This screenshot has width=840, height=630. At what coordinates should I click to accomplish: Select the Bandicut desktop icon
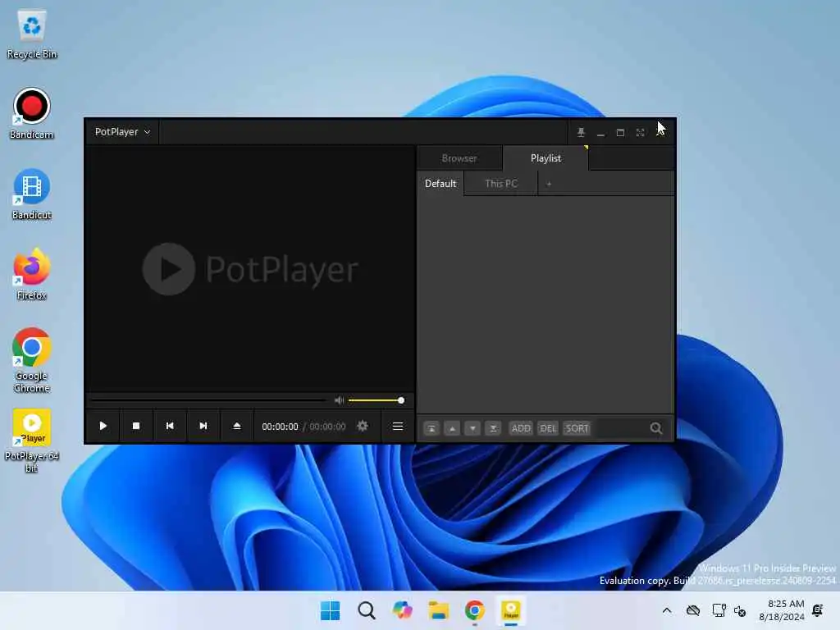(32, 194)
